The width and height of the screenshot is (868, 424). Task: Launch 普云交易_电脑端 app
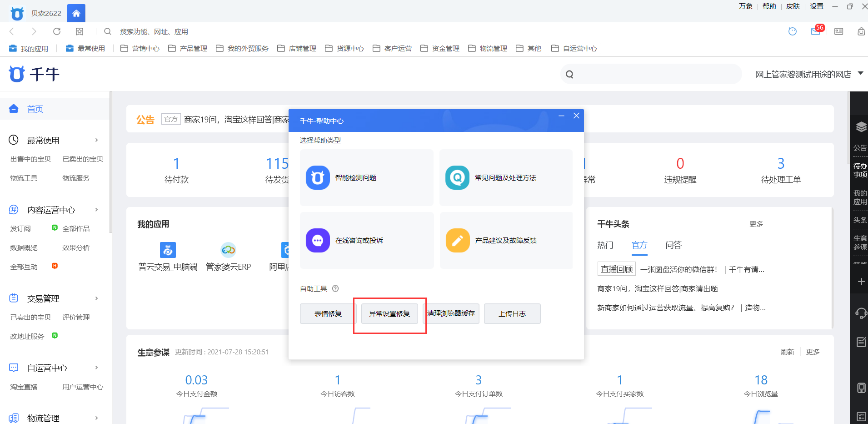(168, 257)
